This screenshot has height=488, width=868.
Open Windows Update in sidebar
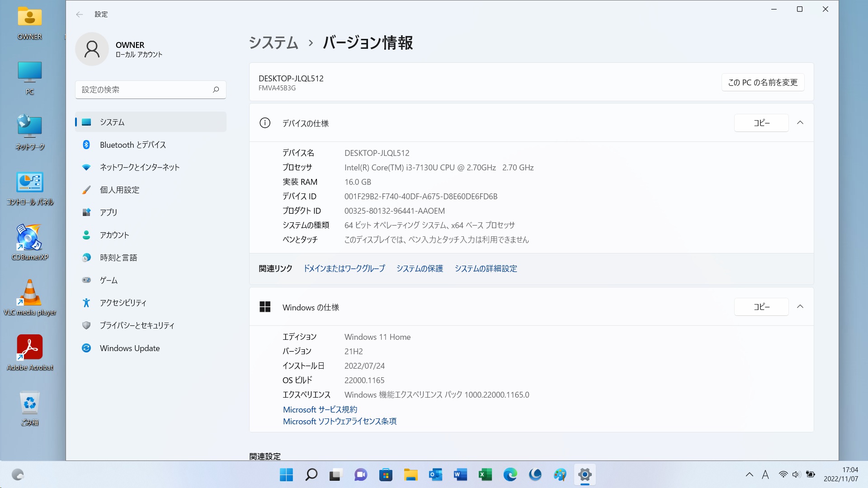(129, 348)
